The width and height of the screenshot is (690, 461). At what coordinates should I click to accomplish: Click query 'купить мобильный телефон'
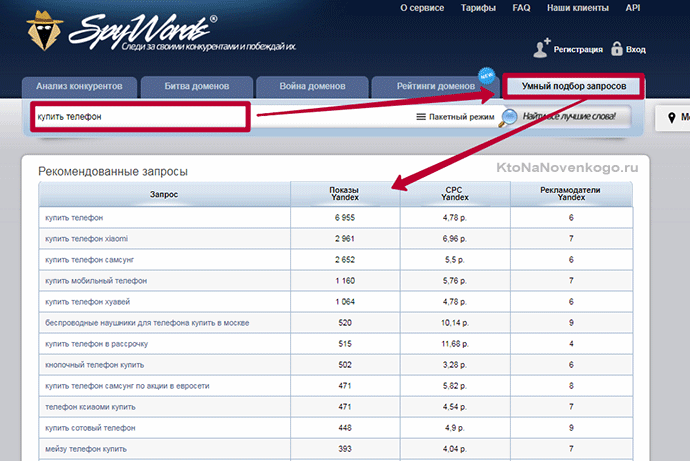coord(96,281)
